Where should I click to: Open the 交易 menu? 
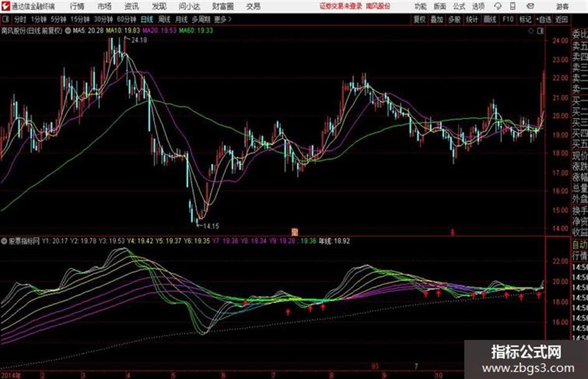point(253,6)
